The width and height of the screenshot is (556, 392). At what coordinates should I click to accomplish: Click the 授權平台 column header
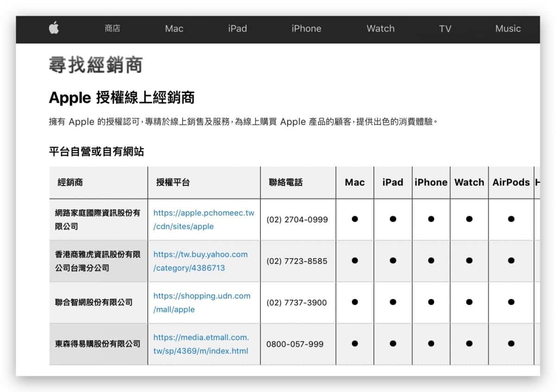(173, 182)
